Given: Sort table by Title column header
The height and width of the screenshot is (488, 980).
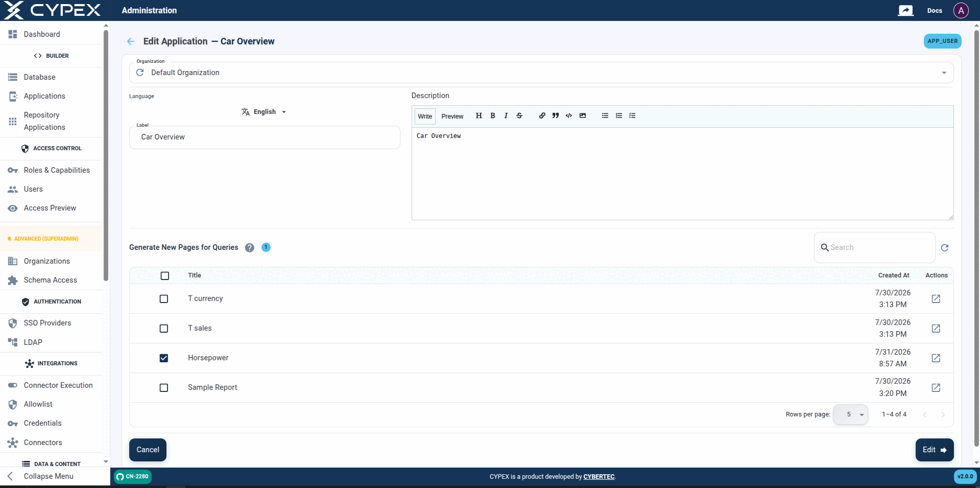Looking at the screenshot, I should (x=195, y=275).
